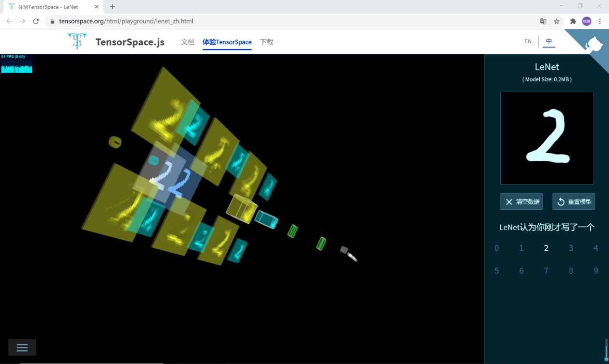Click digit 7 in the prediction list
609x364 pixels.
tap(546, 271)
